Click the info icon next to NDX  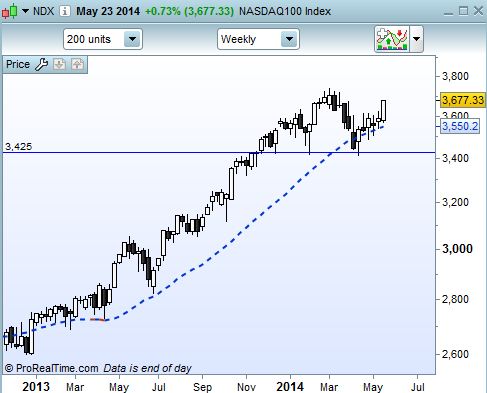tap(65, 11)
